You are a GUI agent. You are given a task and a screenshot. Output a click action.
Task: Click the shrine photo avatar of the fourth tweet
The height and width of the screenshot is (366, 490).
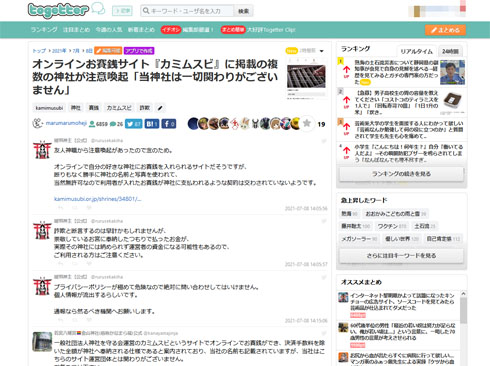pyautogui.click(x=42, y=342)
